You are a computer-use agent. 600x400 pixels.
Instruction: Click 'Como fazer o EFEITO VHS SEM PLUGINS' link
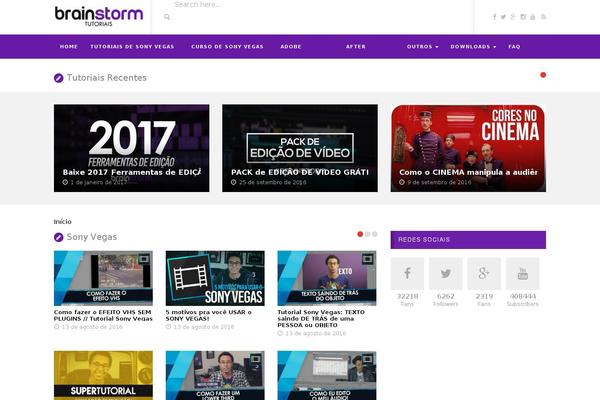pyautogui.click(x=103, y=315)
